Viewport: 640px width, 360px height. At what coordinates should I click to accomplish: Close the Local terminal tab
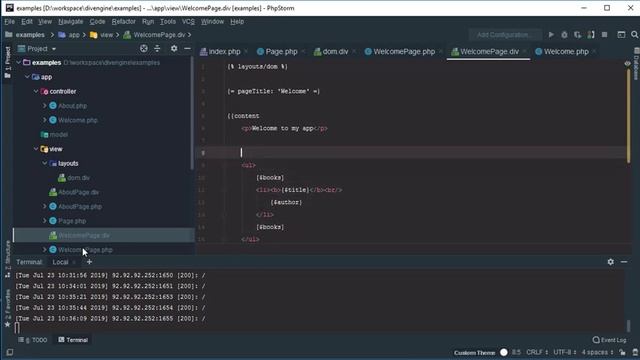tap(74, 262)
